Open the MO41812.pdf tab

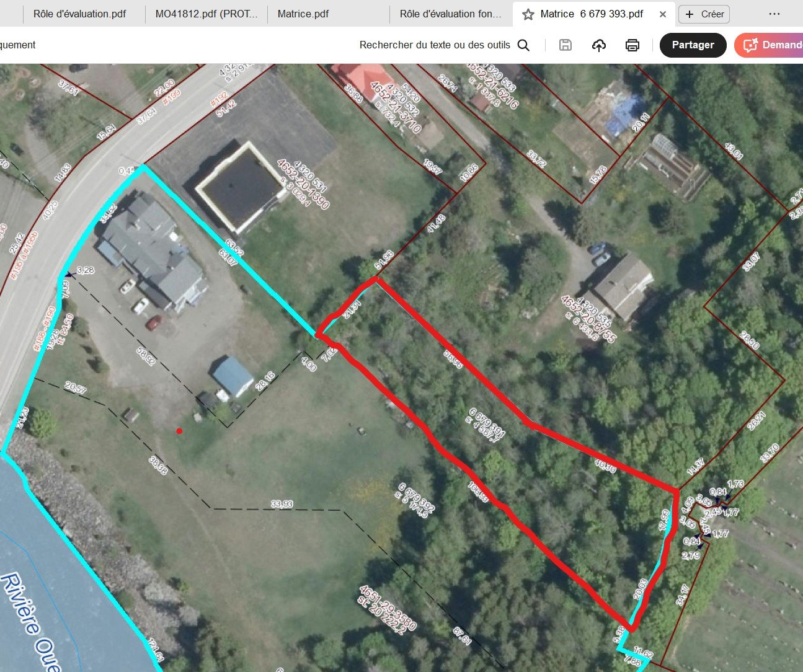(x=206, y=14)
